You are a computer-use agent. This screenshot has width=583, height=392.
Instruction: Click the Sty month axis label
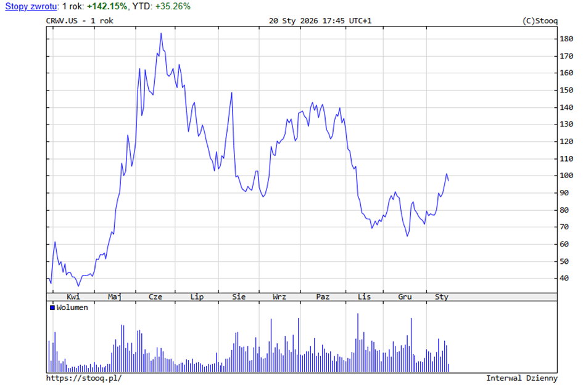click(x=442, y=297)
